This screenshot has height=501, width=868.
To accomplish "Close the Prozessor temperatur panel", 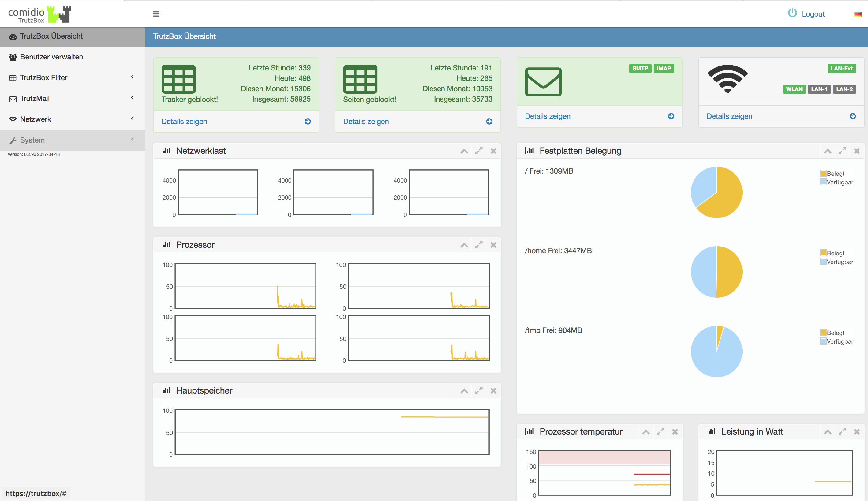I will coord(675,431).
